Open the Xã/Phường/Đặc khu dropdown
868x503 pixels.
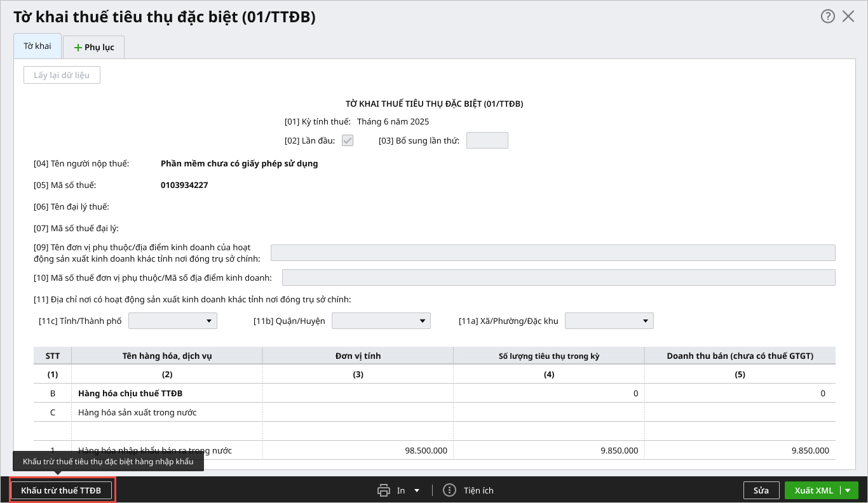point(645,321)
